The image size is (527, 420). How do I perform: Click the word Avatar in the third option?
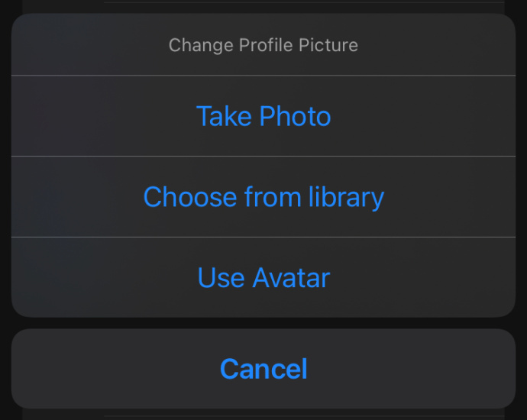tap(292, 277)
